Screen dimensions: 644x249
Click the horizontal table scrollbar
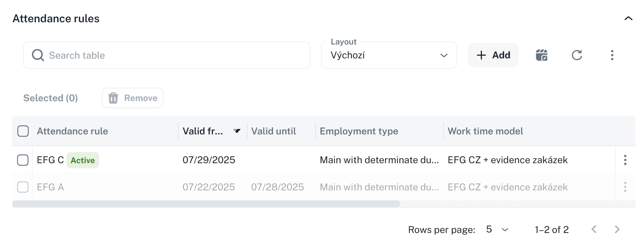(206, 204)
